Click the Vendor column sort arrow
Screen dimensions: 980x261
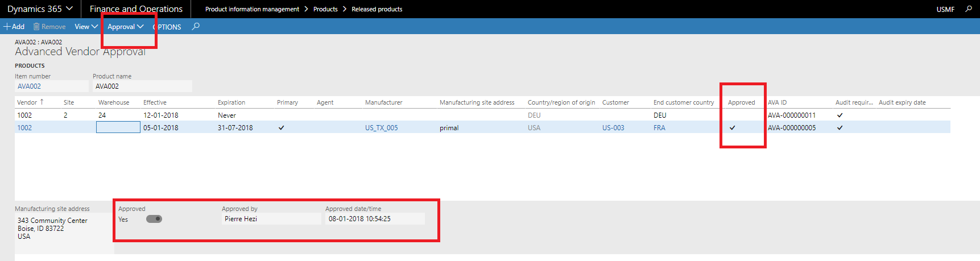point(42,102)
